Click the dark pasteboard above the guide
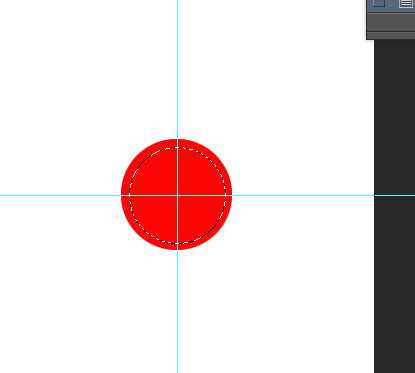 395,117
